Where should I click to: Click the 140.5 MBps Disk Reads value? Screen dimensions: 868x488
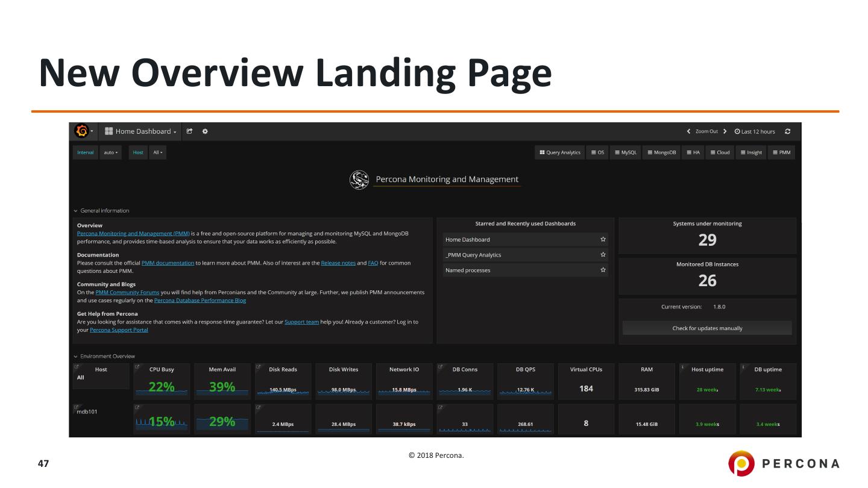pos(283,390)
